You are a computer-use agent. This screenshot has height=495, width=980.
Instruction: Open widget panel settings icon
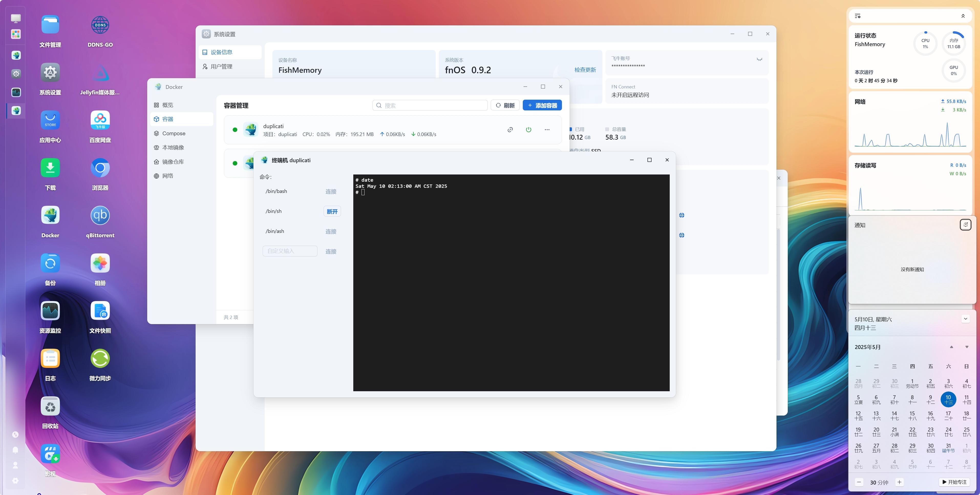[x=858, y=16]
